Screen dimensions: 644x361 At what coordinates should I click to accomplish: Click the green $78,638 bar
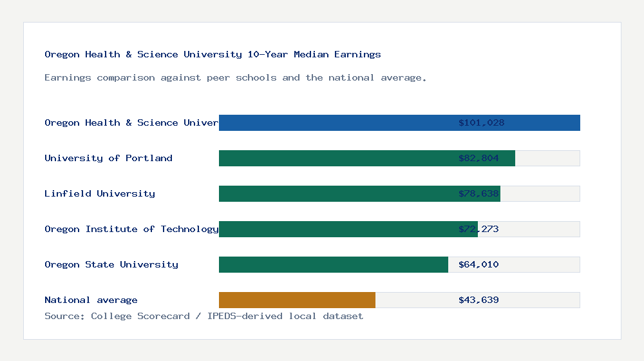pyautogui.click(x=359, y=193)
